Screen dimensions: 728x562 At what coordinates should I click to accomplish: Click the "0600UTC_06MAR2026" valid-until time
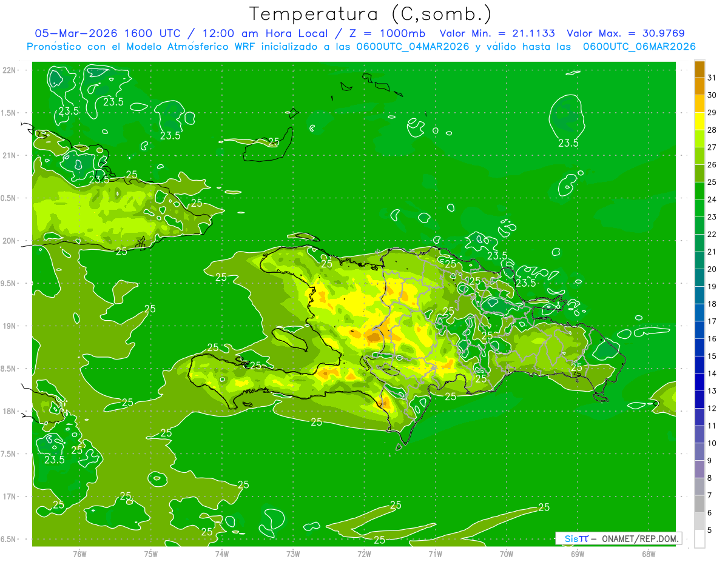[x=639, y=47]
